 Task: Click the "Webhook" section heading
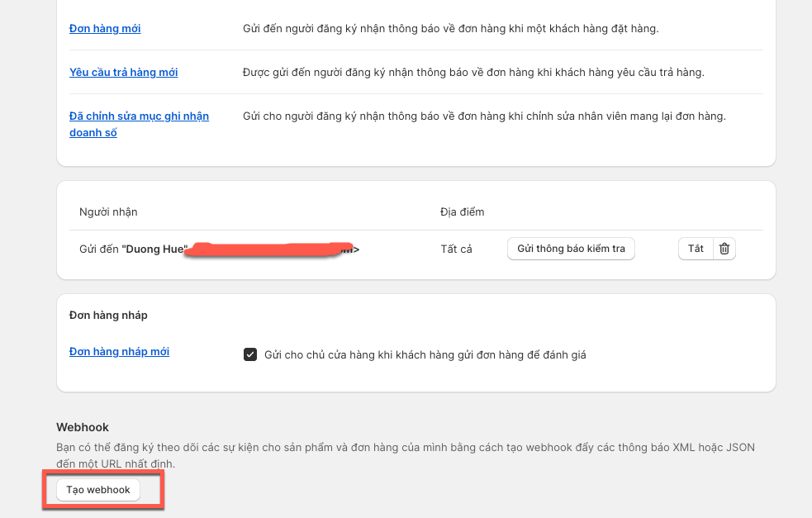pyautogui.click(x=83, y=427)
